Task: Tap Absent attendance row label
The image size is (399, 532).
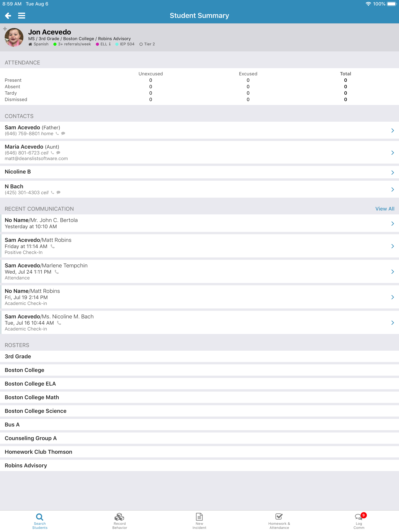Action: [x=12, y=87]
